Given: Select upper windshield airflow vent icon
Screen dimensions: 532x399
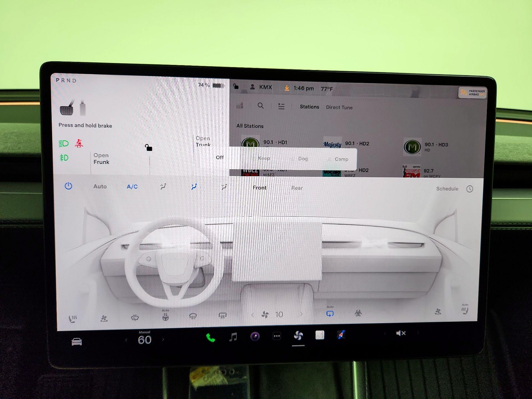Looking at the screenshot, I should 163,187.
